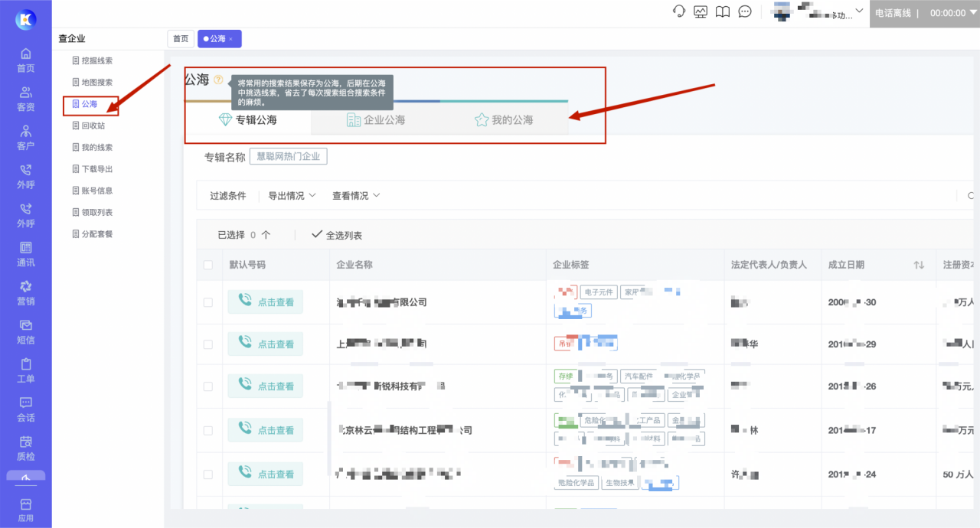Tick the checkbox for the 京林云 company row
This screenshot has width=980, height=528.
pos(208,430)
